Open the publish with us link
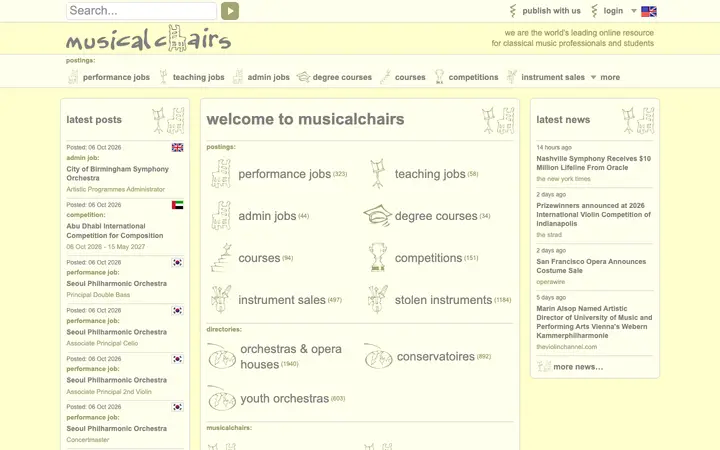The image size is (720, 450). (551, 11)
